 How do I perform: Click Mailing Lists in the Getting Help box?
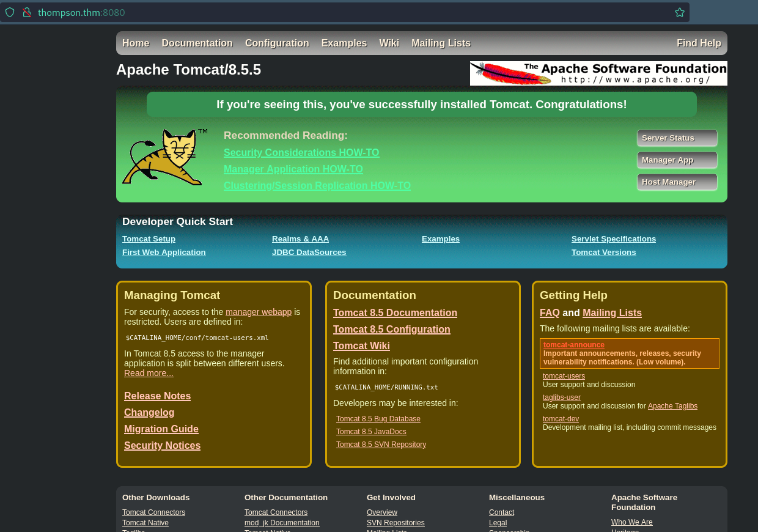[612, 312]
